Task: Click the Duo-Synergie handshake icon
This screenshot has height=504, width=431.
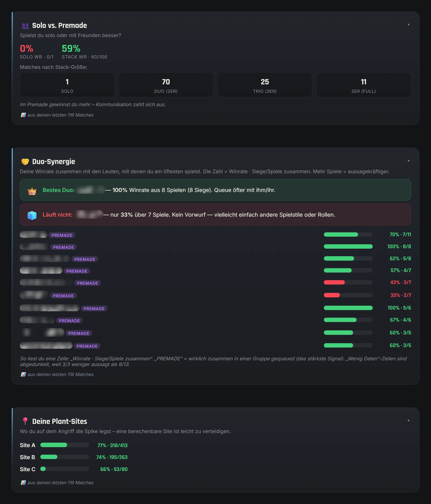Action: click(25, 162)
